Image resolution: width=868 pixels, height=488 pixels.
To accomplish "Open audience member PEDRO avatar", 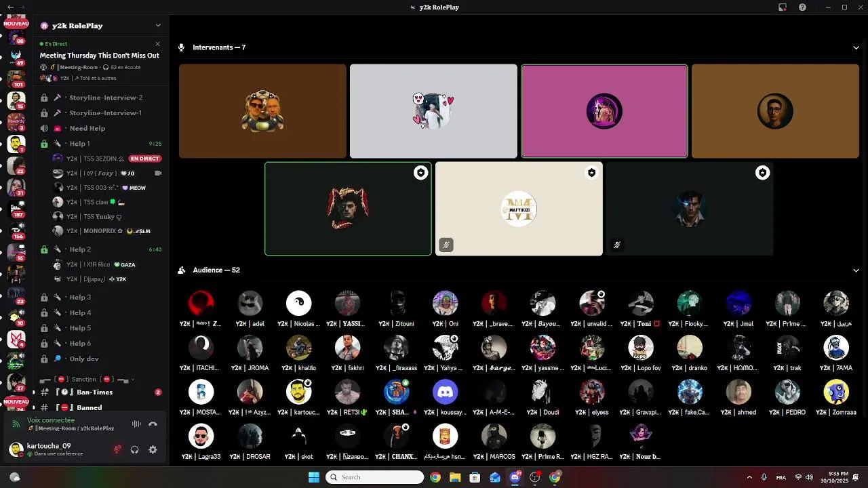I will tap(787, 392).
